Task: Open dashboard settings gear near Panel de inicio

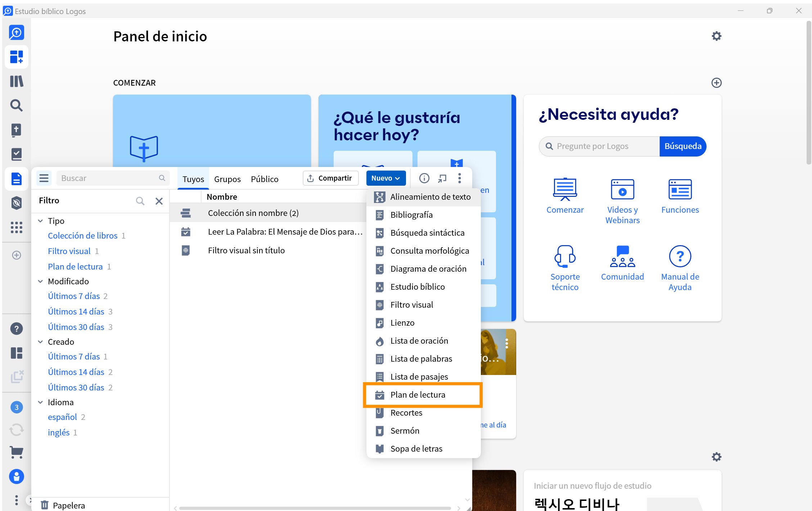Action: click(717, 36)
